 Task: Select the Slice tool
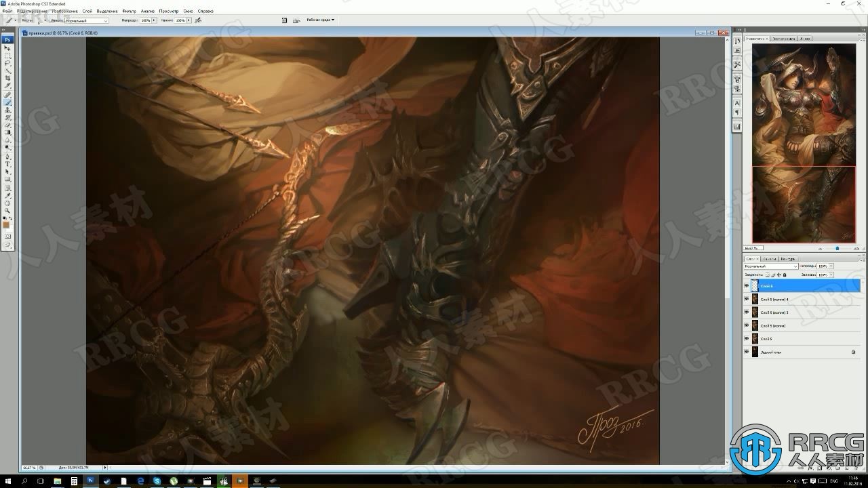coord(8,85)
